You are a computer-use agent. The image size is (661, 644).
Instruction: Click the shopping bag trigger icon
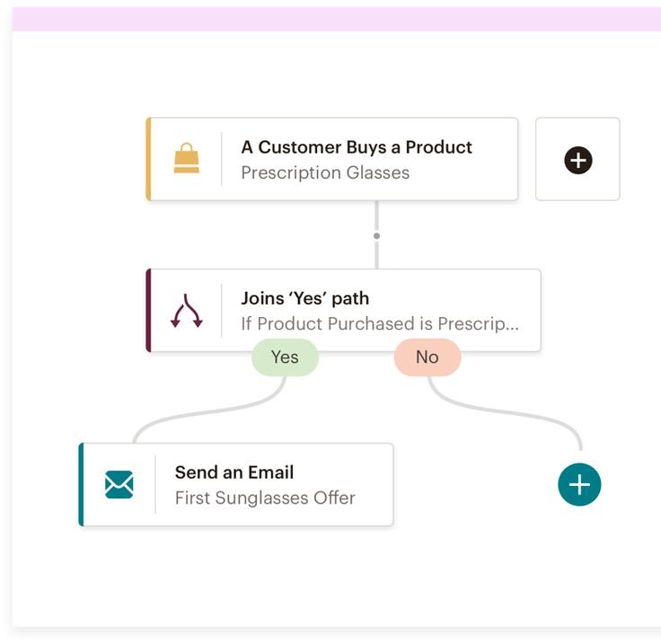186,159
